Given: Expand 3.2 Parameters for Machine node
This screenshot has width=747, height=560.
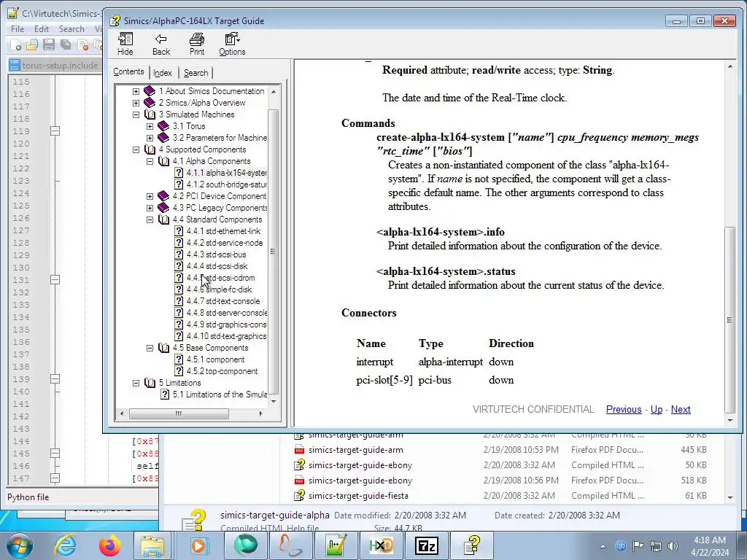Looking at the screenshot, I should [x=150, y=138].
